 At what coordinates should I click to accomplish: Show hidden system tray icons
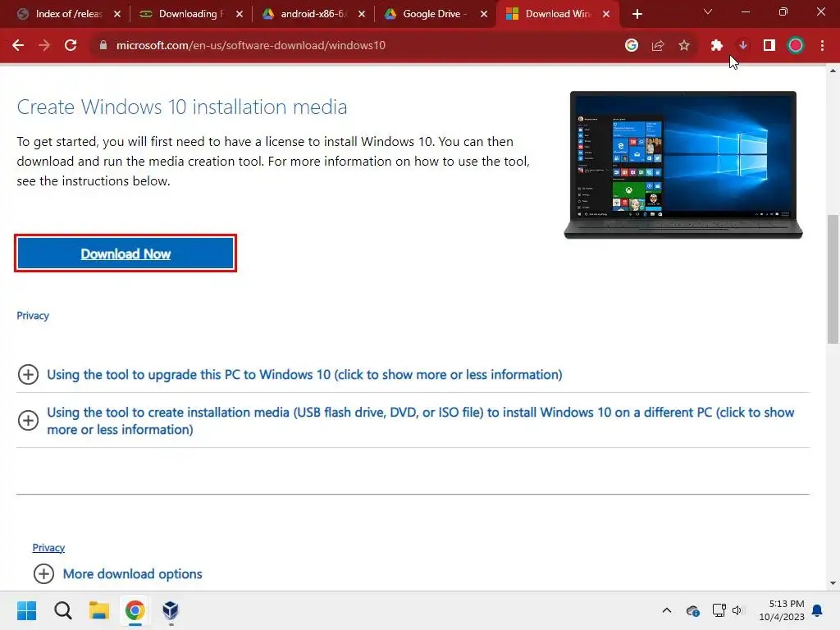(667, 610)
